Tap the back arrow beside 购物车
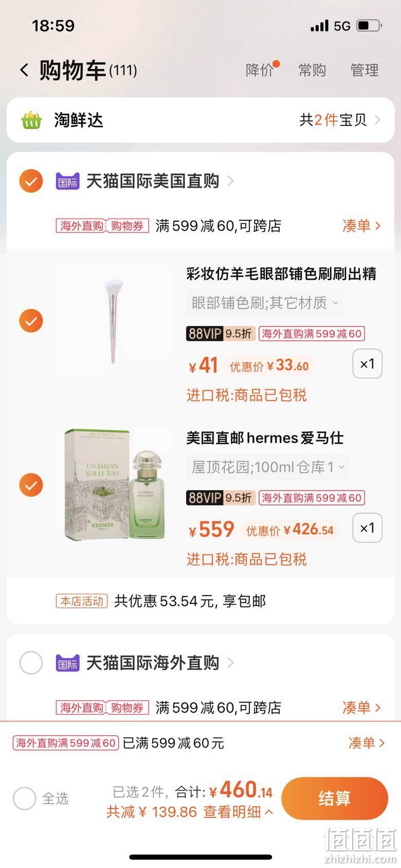401x868 pixels. [x=24, y=70]
